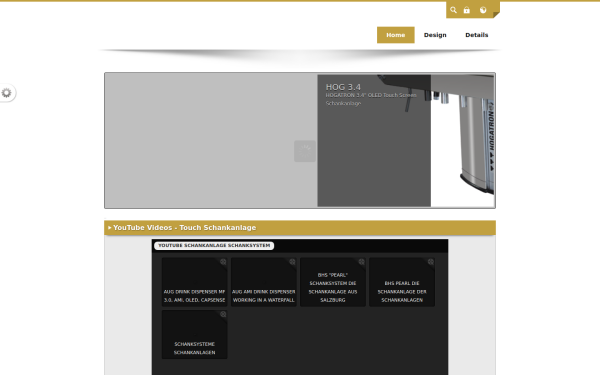Open the Details menu item
The width and height of the screenshot is (600, 375).
[x=477, y=35]
